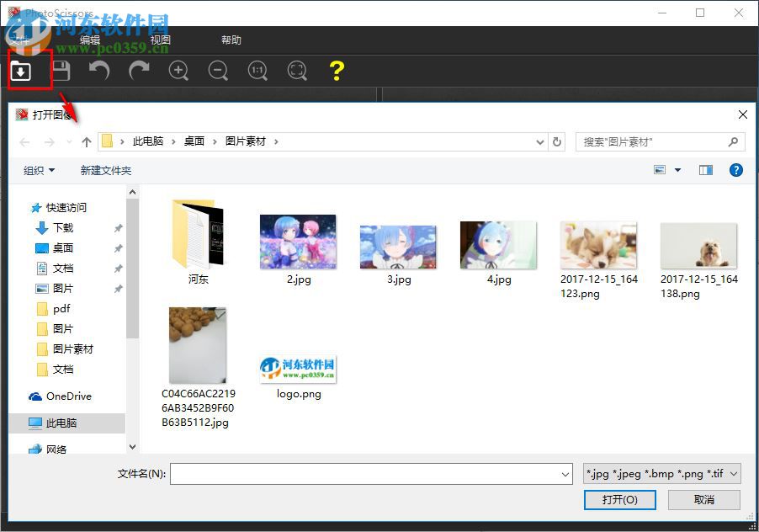Viewport: 759px width, 532px height.
Task: Open the yellow Help question mark icon
Action: (336, 71)
